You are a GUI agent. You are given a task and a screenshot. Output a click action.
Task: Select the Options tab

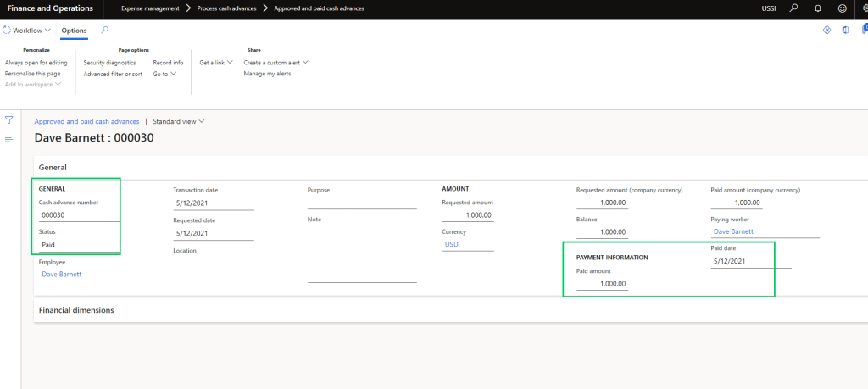click(74, 31)
